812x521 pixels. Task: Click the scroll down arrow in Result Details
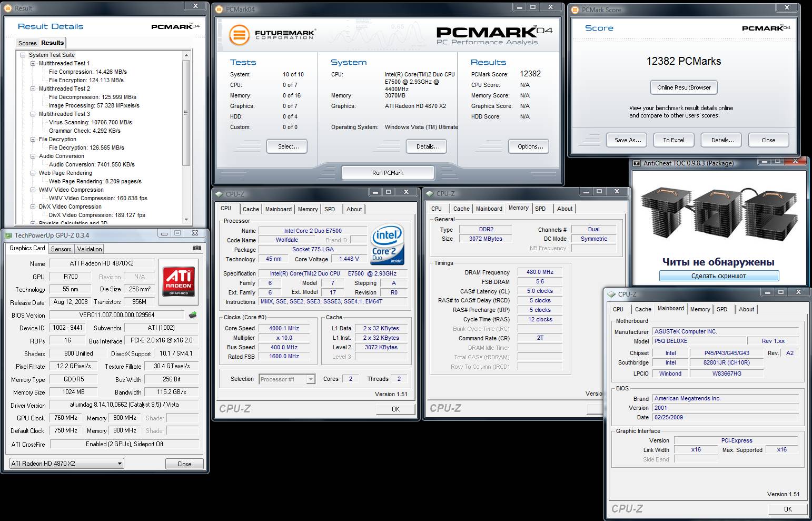(186, 219)
